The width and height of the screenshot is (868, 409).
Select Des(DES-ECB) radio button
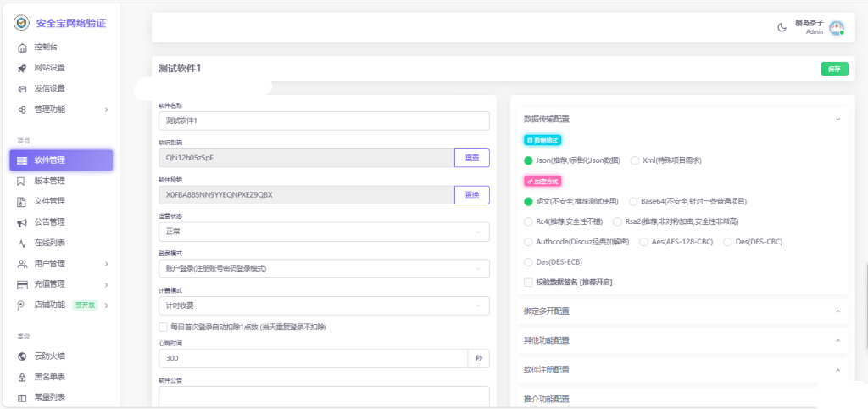[x=528, y=261]
